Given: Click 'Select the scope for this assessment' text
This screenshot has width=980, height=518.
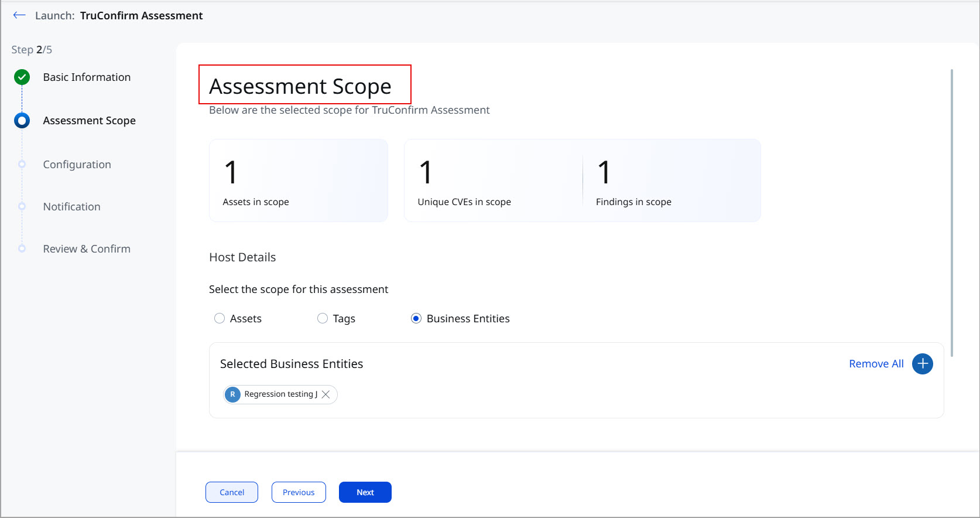Looking at the screenshot, I should [299, 289].
